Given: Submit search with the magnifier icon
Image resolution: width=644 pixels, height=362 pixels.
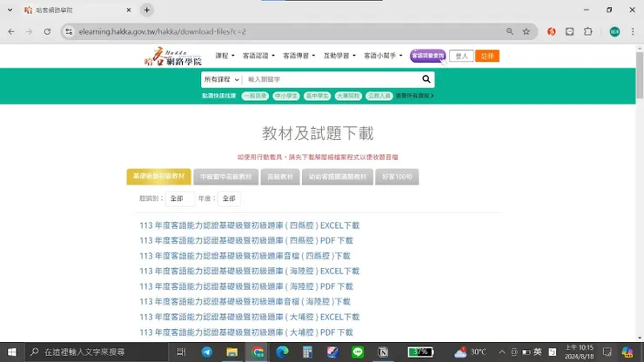Looking at the screenshot, I should pyautogui.click(x=426, y=79).
